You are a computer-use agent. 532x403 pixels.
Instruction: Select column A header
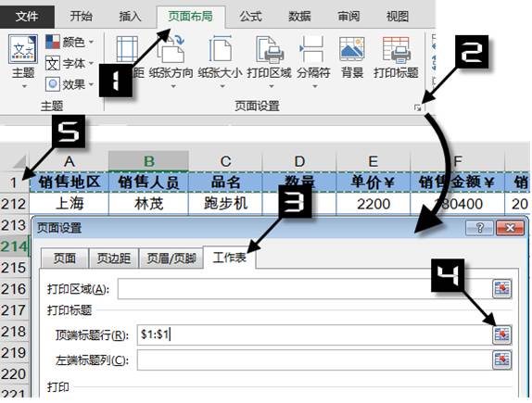coord(70,161)
